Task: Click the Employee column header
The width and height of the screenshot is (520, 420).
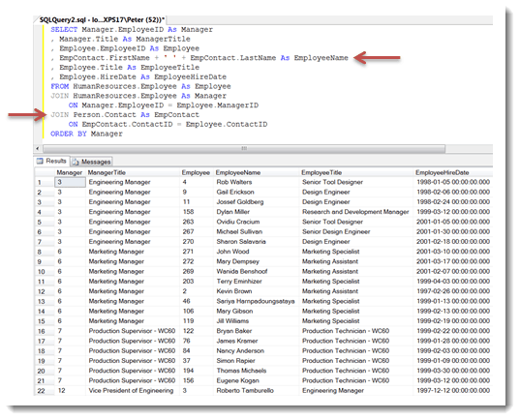Action: click(196, 172)
